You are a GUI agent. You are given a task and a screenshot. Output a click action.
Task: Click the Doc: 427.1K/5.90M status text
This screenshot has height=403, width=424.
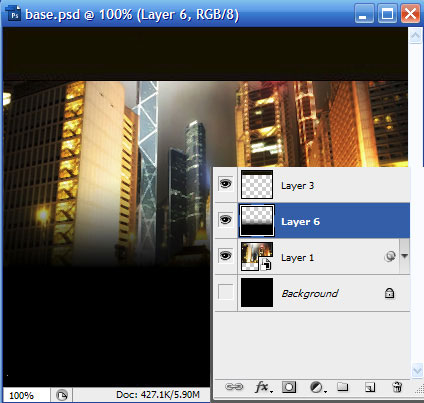click(158, 395)
